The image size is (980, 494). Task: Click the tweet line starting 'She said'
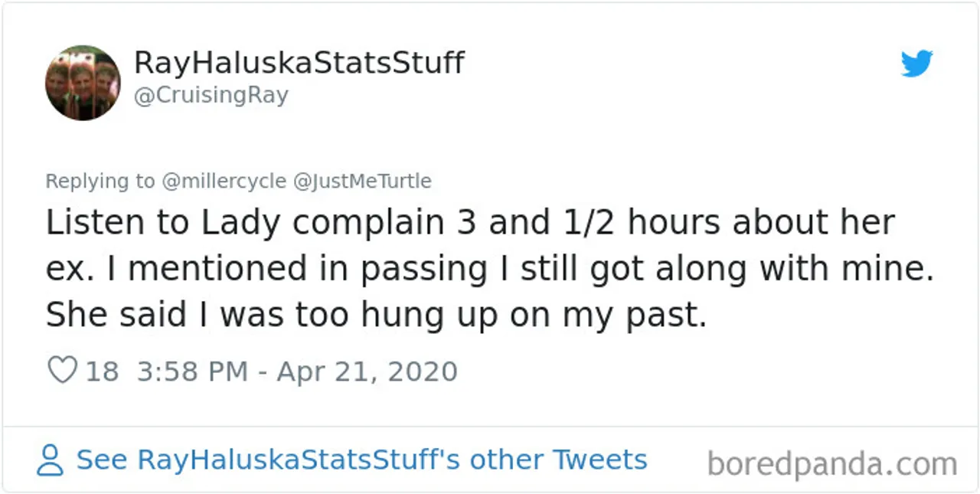pos(376,315)
